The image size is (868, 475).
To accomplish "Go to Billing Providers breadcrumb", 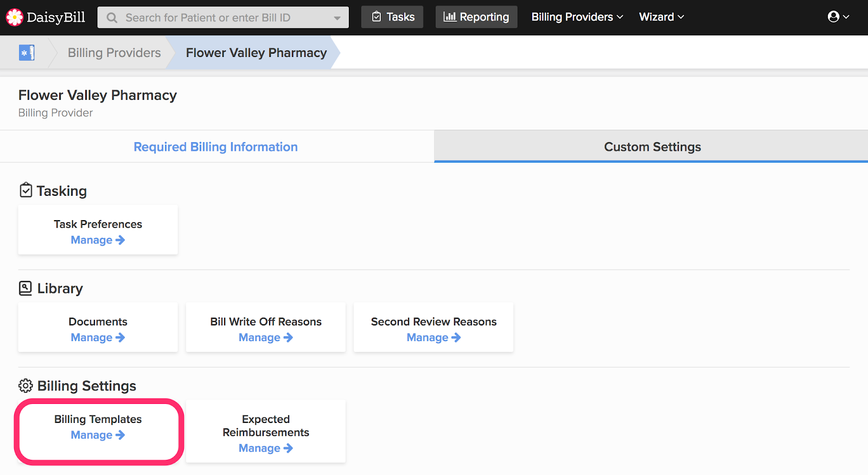I will pyautogui.click(x=114, y=53).
